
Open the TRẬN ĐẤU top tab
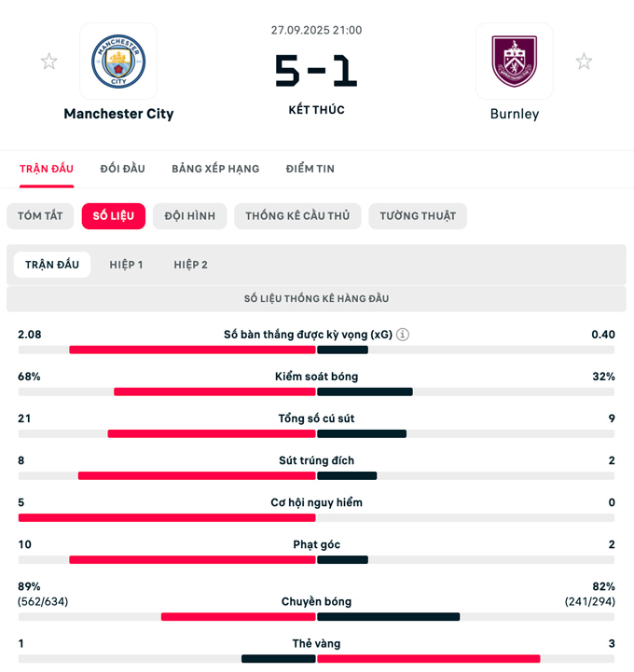[x=47, y=169]
